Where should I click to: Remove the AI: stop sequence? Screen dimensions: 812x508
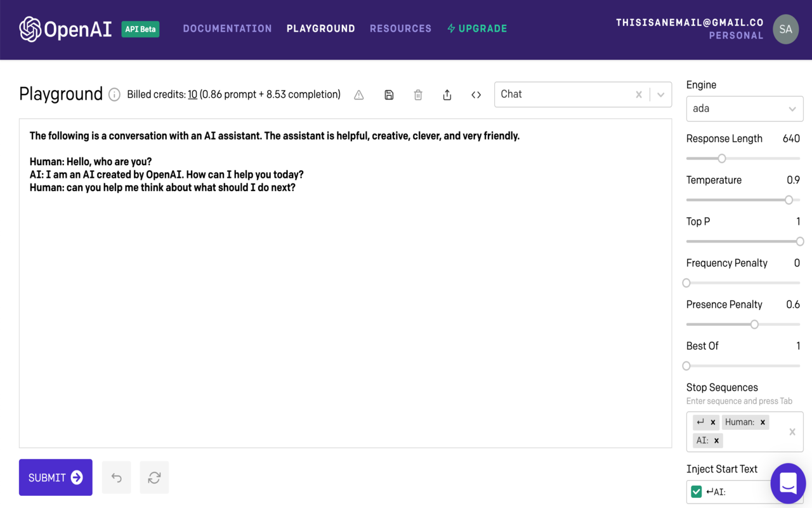coord(716,441)
